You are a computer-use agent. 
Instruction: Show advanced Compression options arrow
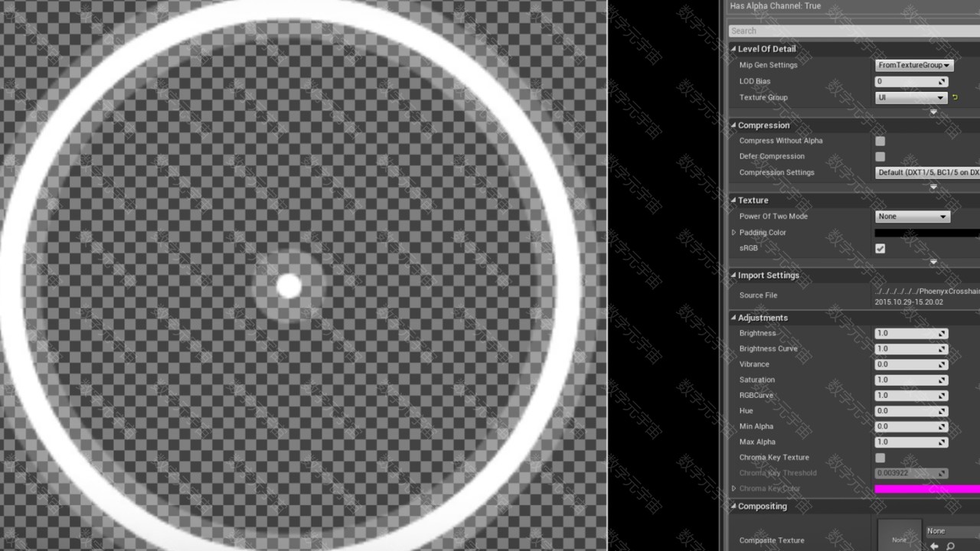pos(933,187)
